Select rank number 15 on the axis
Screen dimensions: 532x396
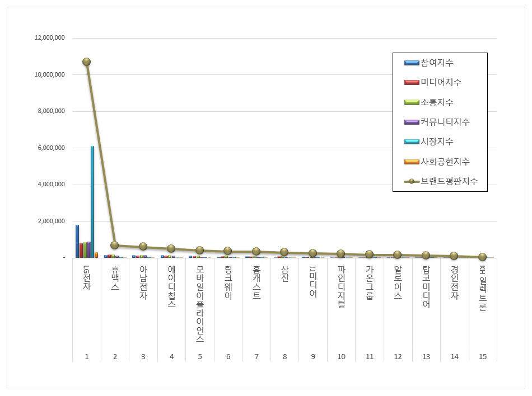click(x=482, y=356)
